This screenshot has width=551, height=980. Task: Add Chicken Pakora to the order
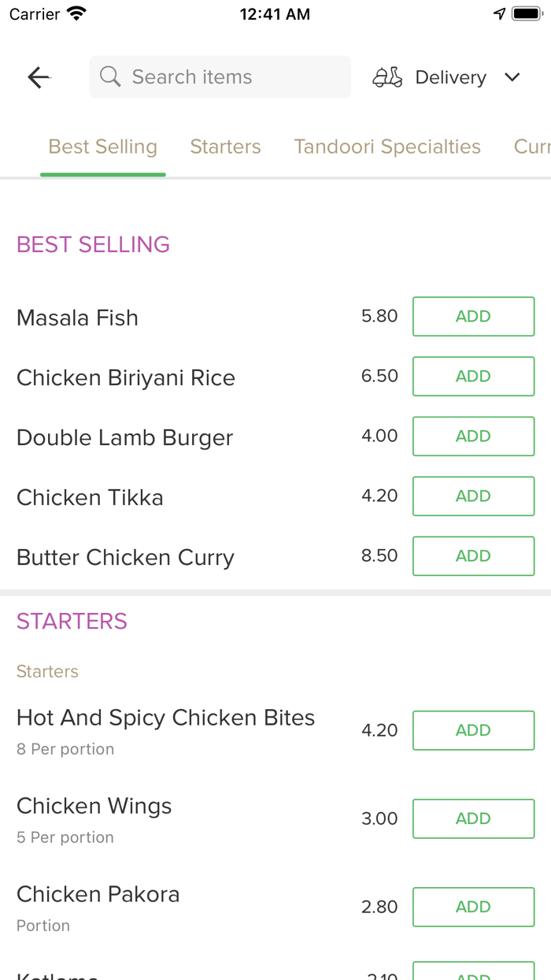(473, 907)
